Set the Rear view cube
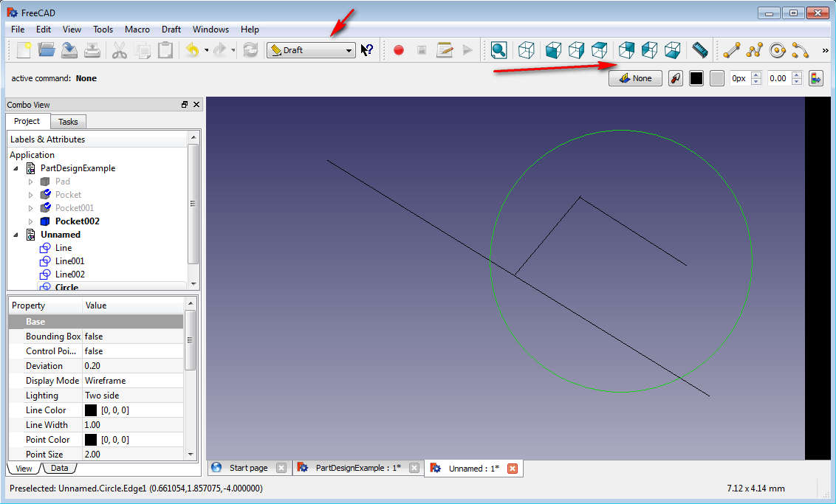Viewport: 836px width, 504px height. coord(626,50)
